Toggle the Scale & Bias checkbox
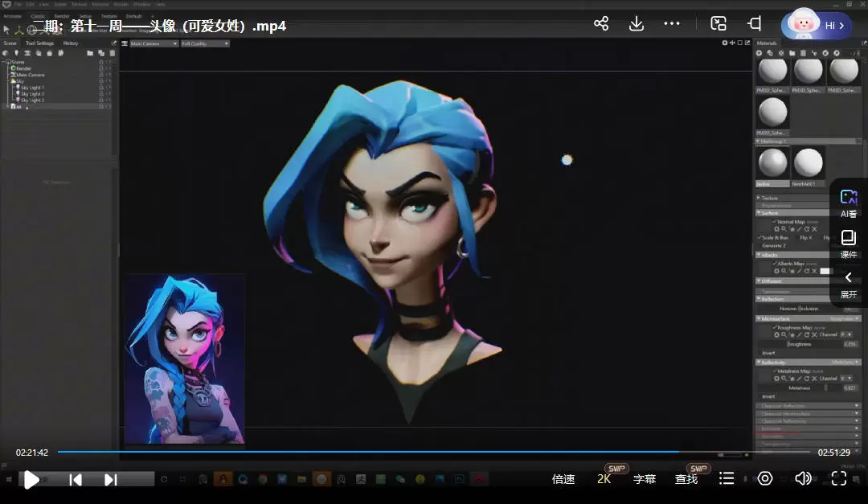 pyautogui.click(x=760, y=238)
